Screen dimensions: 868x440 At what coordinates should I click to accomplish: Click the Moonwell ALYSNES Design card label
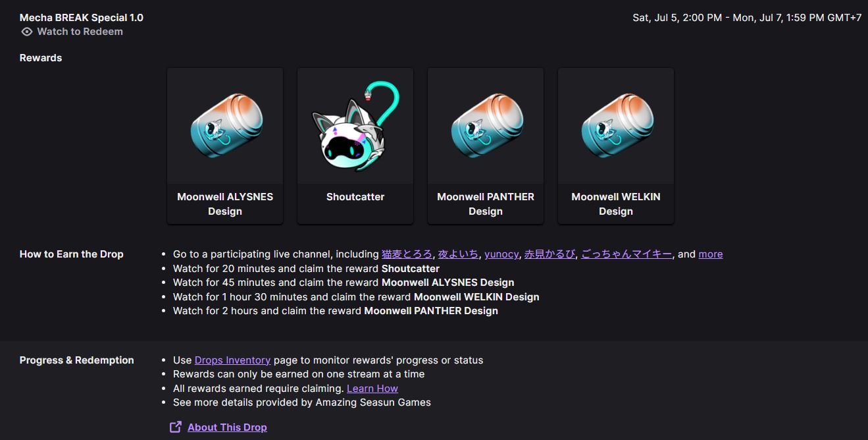(x=225, y=204)
